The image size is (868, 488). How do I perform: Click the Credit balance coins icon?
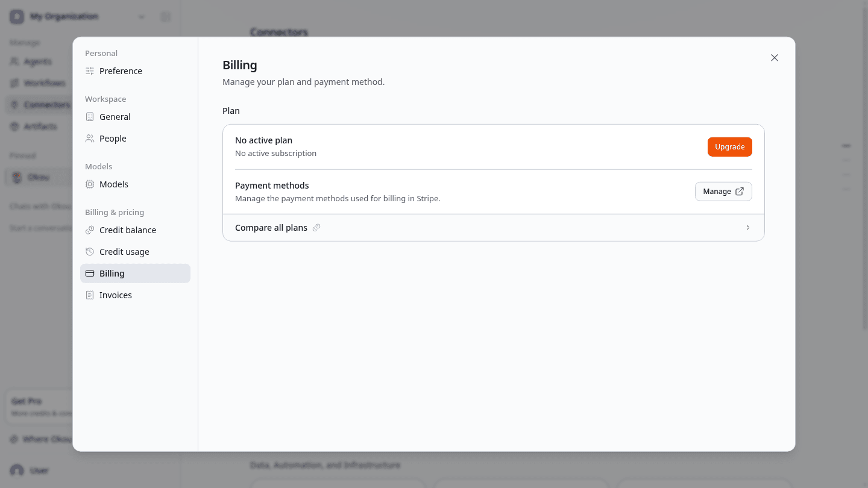tap(90, 230)
